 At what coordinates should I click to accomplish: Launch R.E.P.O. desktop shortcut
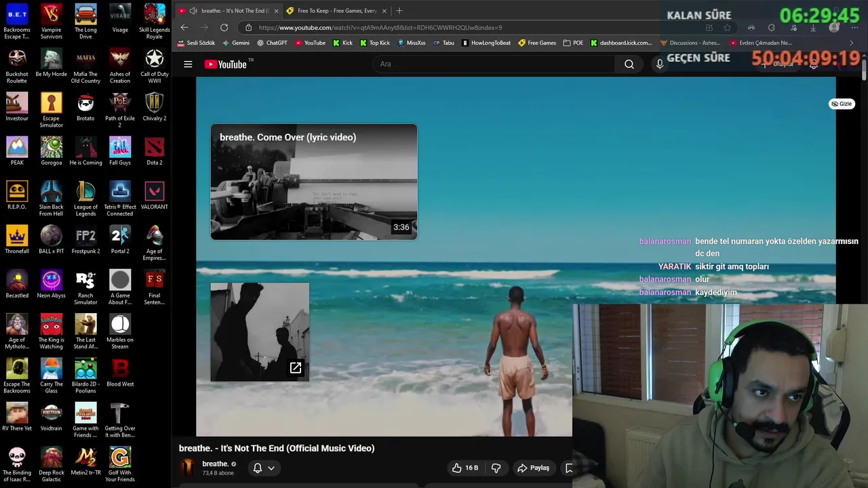(x=17, y=195)
